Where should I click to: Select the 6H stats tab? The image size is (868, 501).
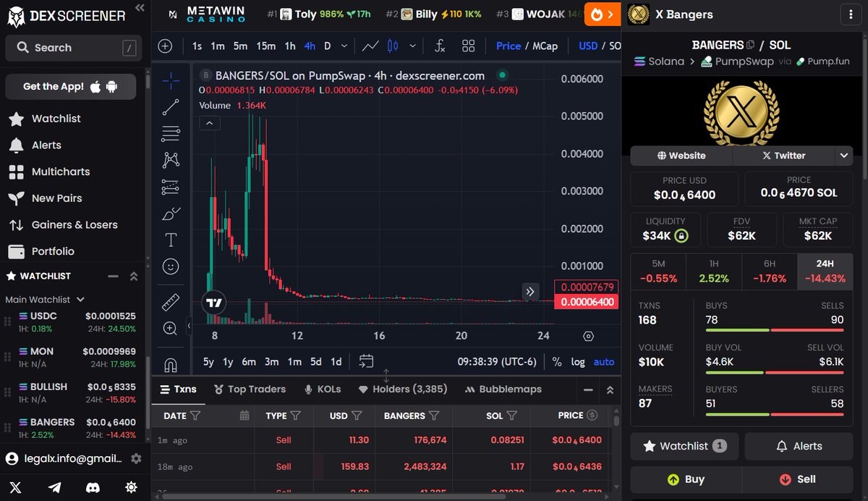coord(769,271)
